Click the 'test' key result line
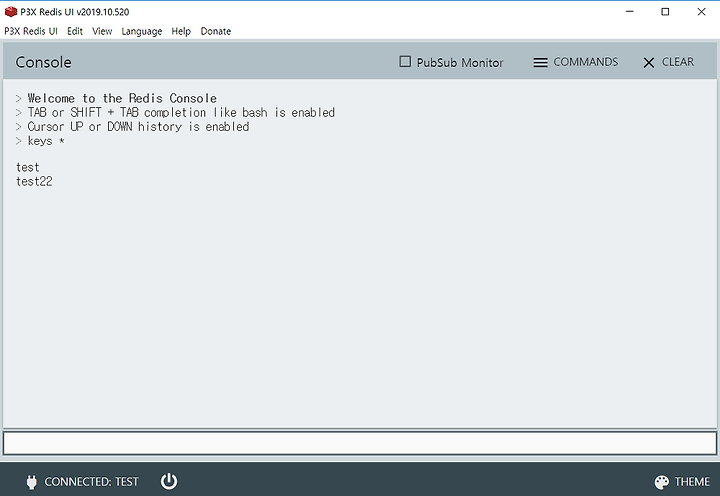Image resolution: width=720 pixels, height=496 pixels. coord(28,167)
